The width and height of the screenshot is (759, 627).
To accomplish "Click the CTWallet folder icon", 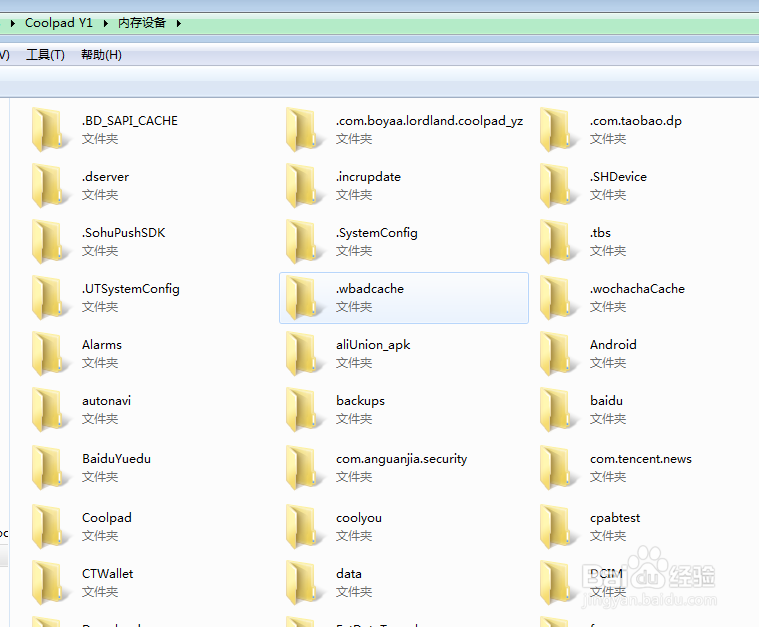I will coord(50,582).
